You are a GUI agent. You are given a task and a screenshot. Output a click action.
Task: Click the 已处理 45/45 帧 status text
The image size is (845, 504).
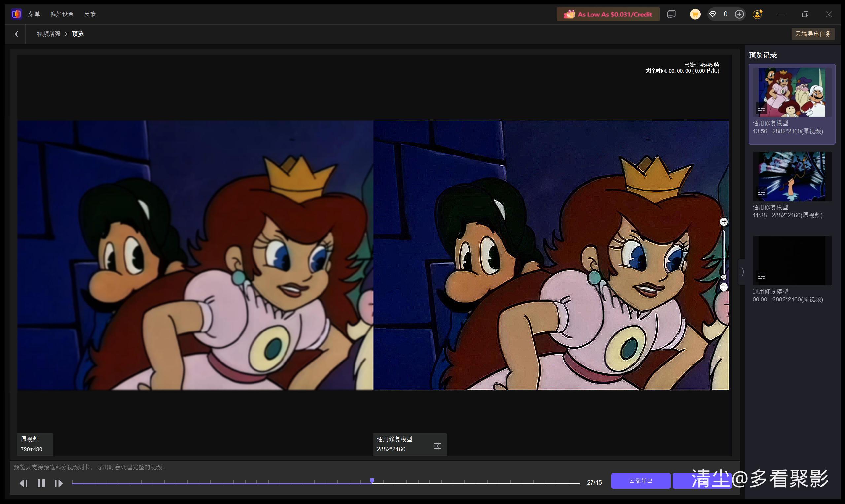[701, 65]
